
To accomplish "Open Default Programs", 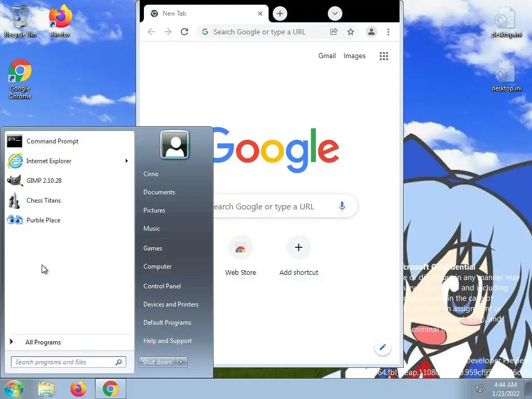I will [x=167, y=323].
